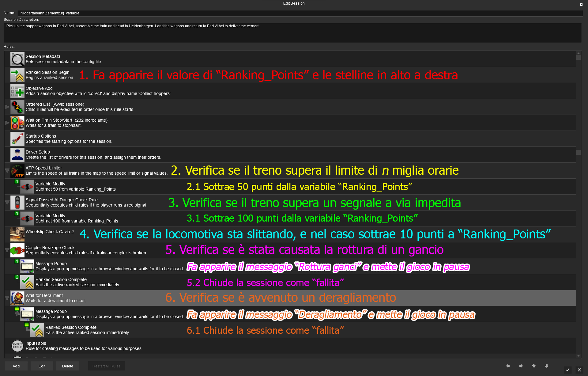Select 'Wheelslip Check Cavia 2' rule text
This screenshot has width=588, height=376.
(50, 232)
